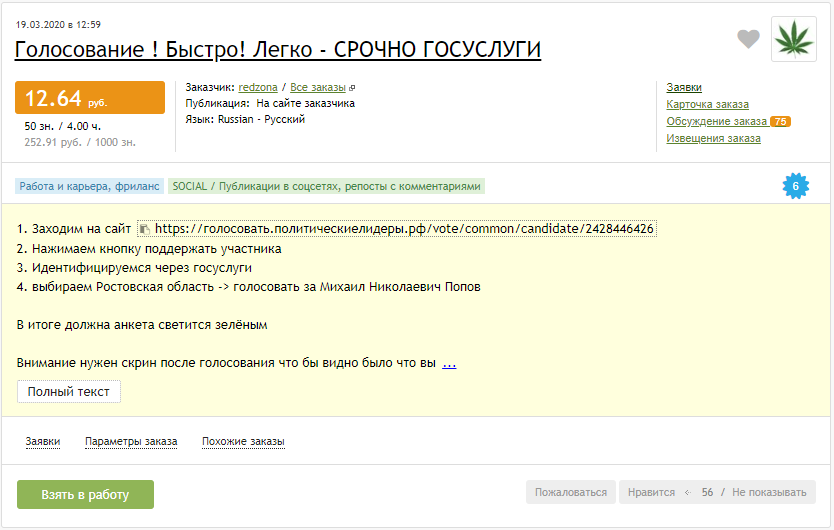Viewport: 834px width, 530px height.
Task: Select text Язык: Russian - Русский
Action: tap(245, 119)
